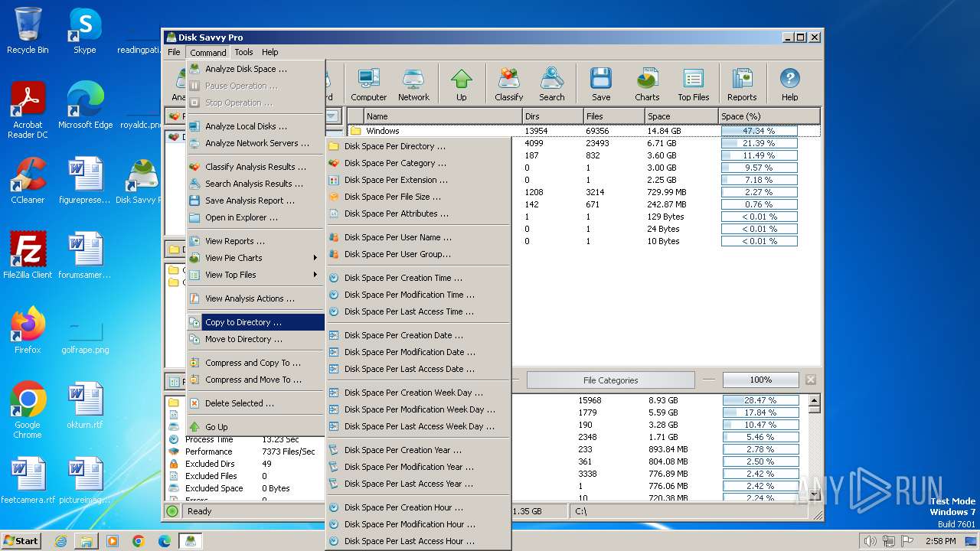Open Recycle Bin desktop icon
980x551 pixels.
[28, 31]
